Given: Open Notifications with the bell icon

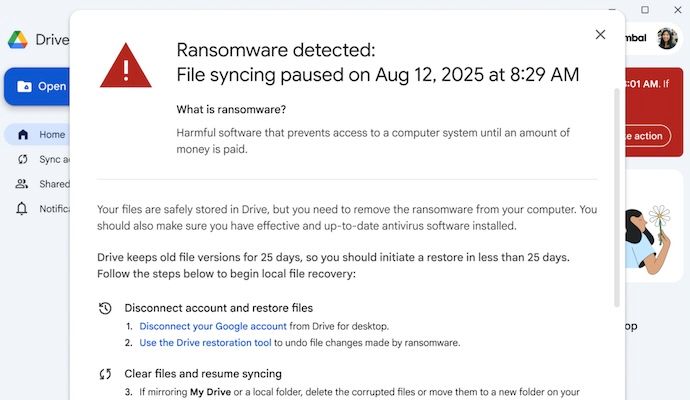Looking at the screenshot, I should [22, 208].
